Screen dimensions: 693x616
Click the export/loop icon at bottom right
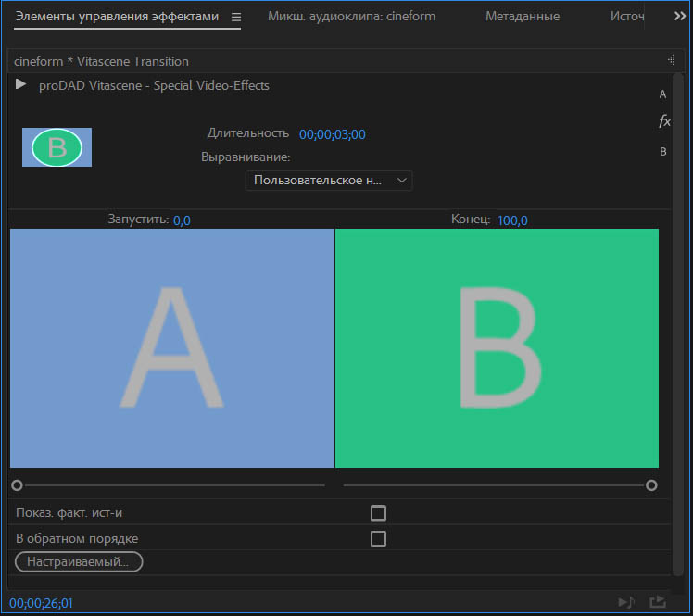[658, 602]
